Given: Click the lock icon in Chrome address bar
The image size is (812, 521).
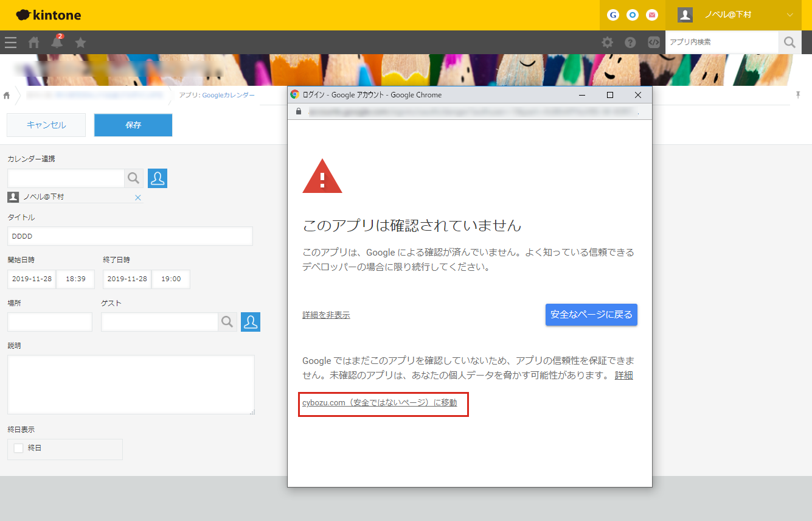Looking at the screenshot, I should 299,112.
